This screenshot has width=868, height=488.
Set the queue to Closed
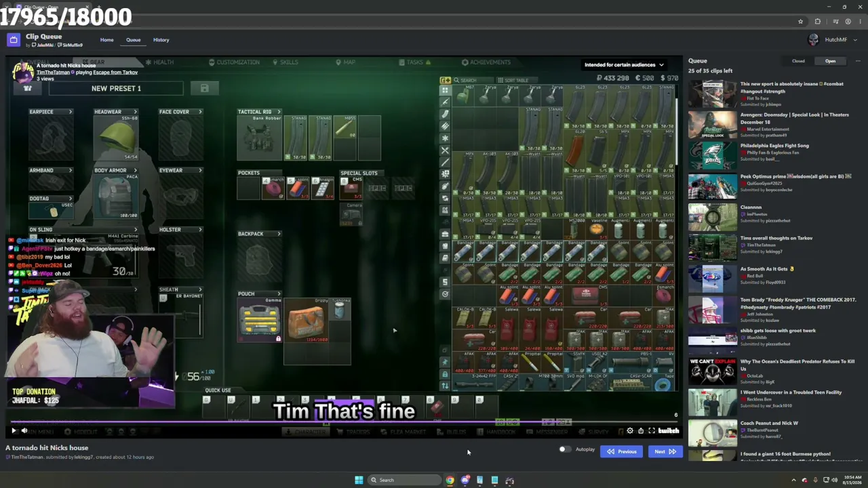[798, 61]
